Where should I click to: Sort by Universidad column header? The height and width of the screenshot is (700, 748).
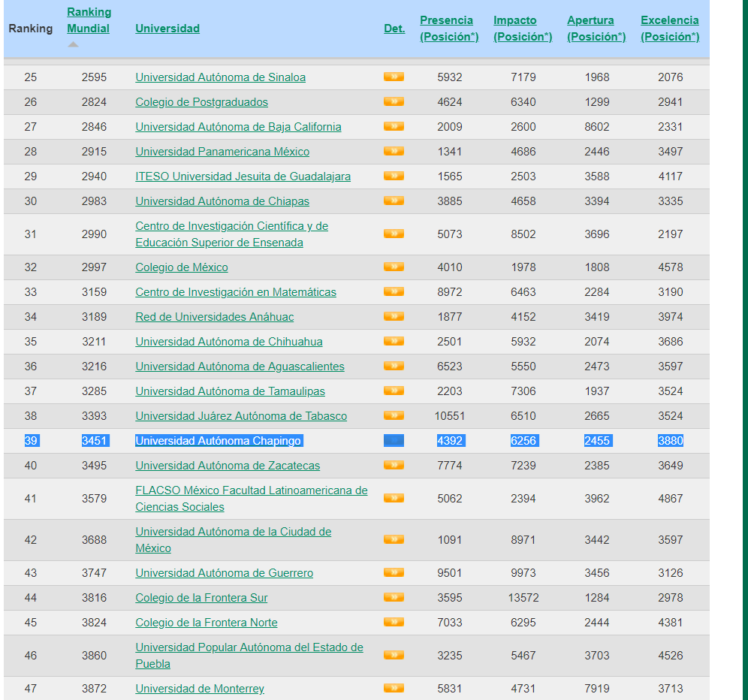[x=167, y=28]
